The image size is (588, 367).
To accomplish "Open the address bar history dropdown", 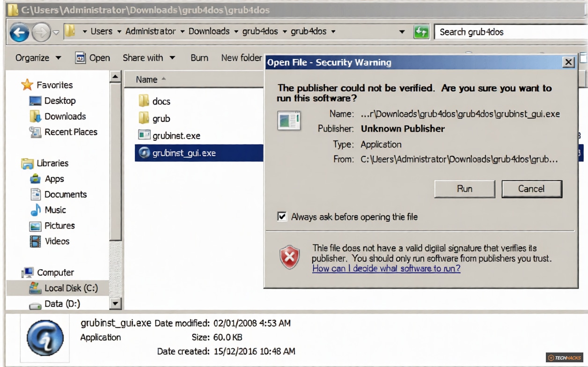I will (x=402, y=32).
